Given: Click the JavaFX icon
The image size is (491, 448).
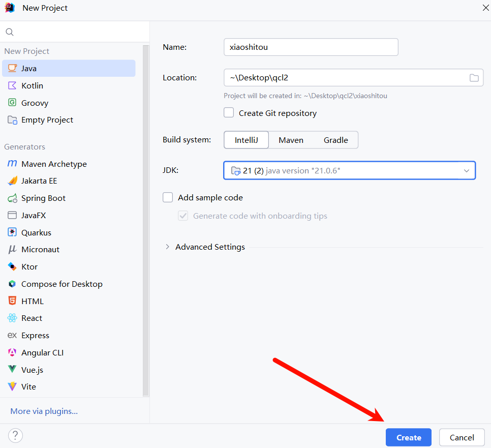Looking at the screenshot, I should click(12, 215).
